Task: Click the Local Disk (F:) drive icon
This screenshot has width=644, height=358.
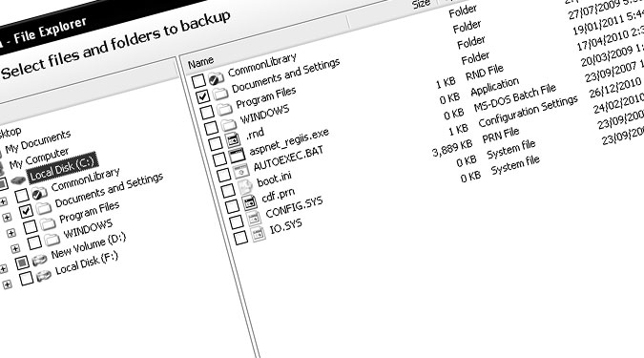Action: tap(44, 276)
